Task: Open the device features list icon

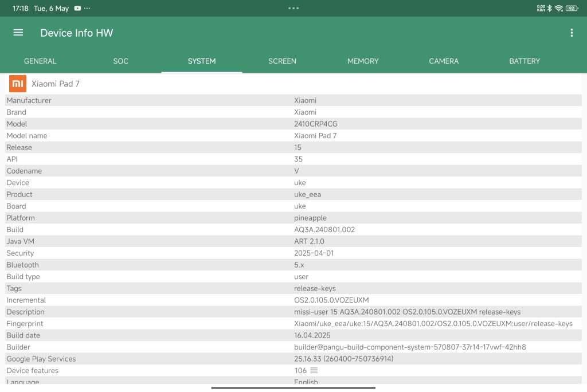Action: tap(314, 371)
